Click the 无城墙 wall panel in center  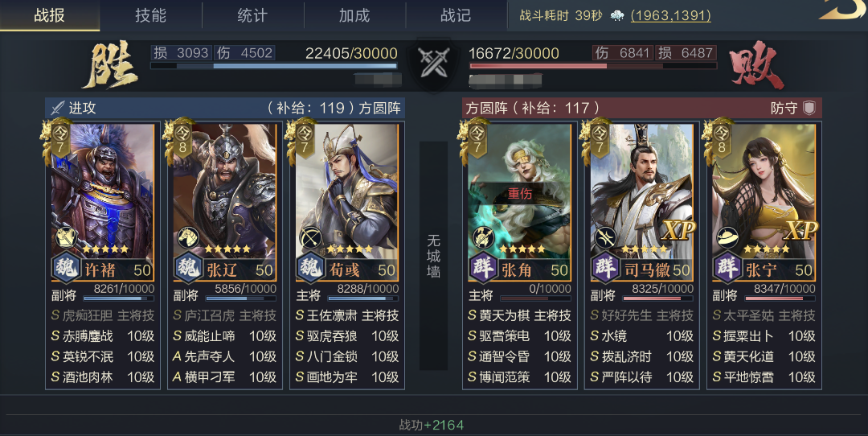pos(433,255)
